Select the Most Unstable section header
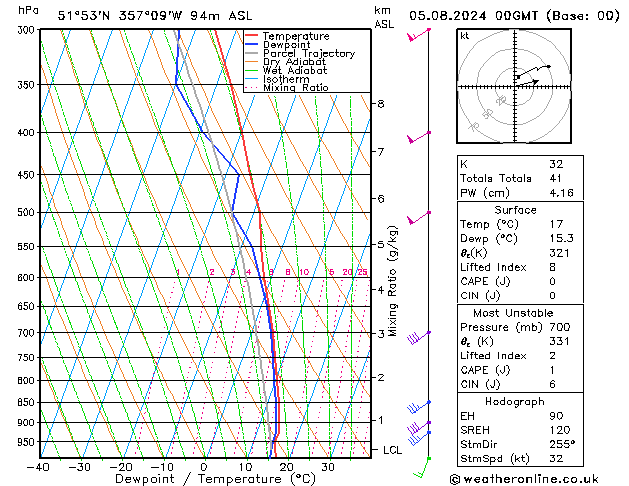Screen dimensions: 629x486 pyautogui.click(x=514, y=313)
